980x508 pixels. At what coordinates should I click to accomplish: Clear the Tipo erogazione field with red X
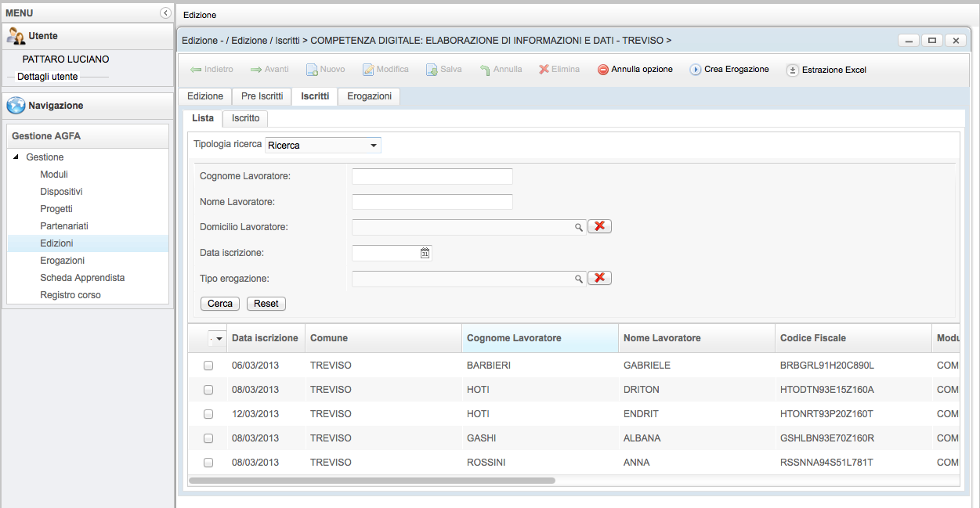(x=599, y=278)
